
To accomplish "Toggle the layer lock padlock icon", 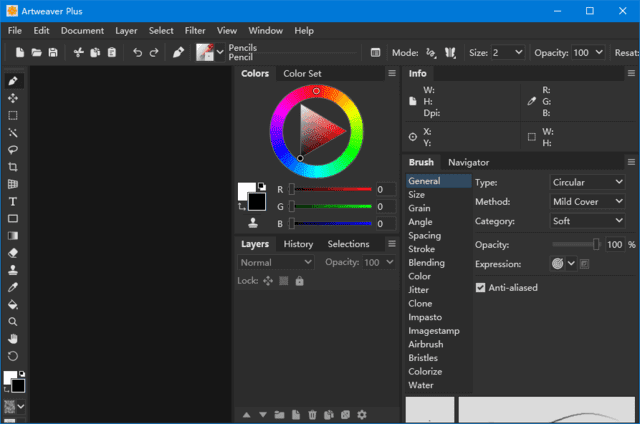I will [x=300, y=281].
